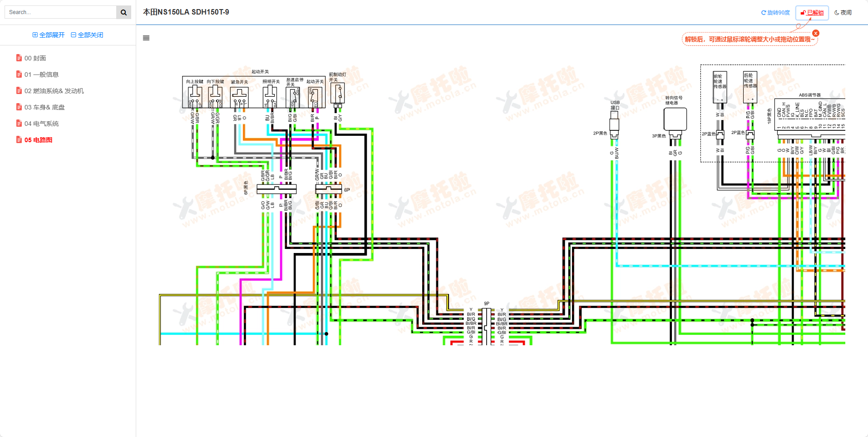868x437 pixels.
Task: Open the 02 燃油系统& 发动机 section
Action: coord(54,91)
